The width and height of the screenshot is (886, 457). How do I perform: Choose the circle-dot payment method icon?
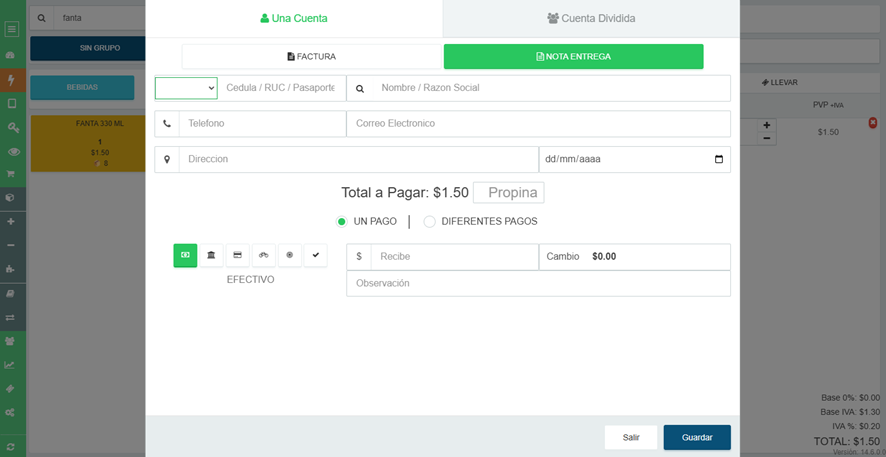[290, 255]
